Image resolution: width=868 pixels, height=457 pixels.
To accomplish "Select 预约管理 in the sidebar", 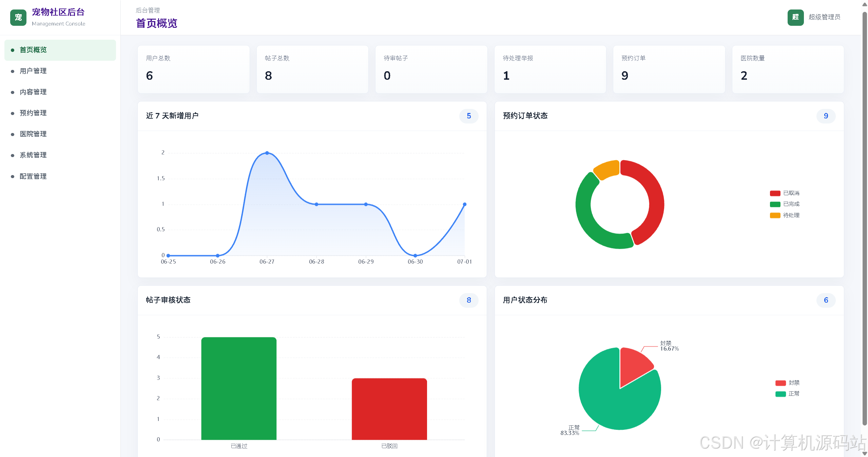I will pyautogui.click(x=60, y=113).
